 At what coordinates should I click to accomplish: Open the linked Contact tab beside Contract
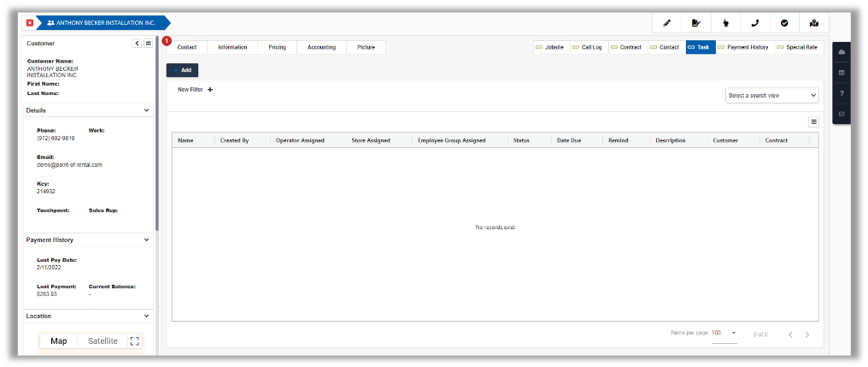click(666, 48)
